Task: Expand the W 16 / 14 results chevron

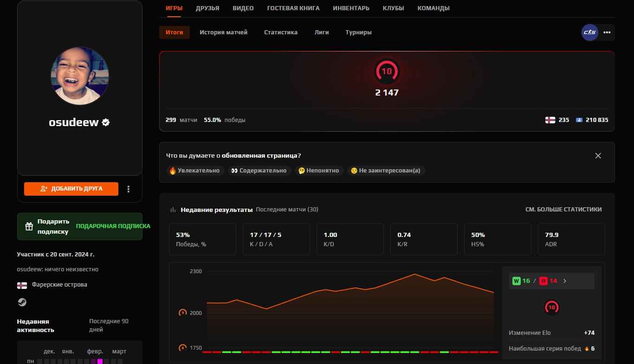Action: [x=565, y=281]
